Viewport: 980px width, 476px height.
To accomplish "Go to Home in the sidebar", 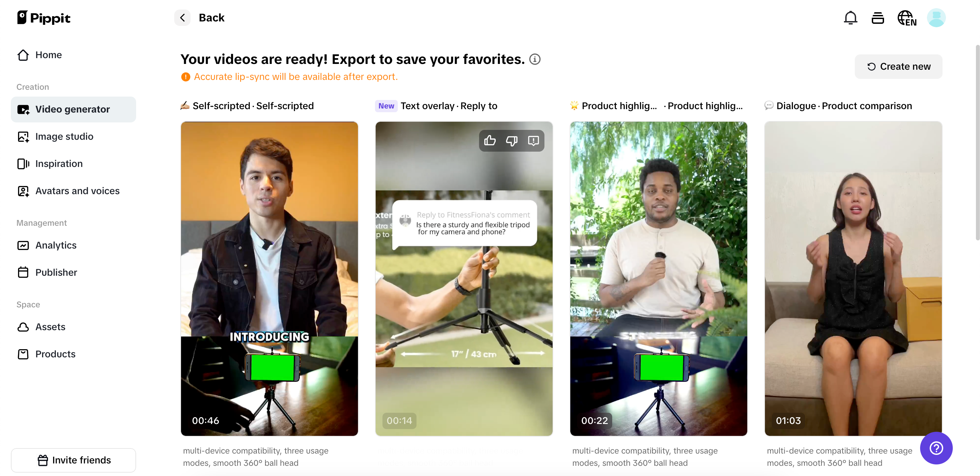I will click(48, 55).
